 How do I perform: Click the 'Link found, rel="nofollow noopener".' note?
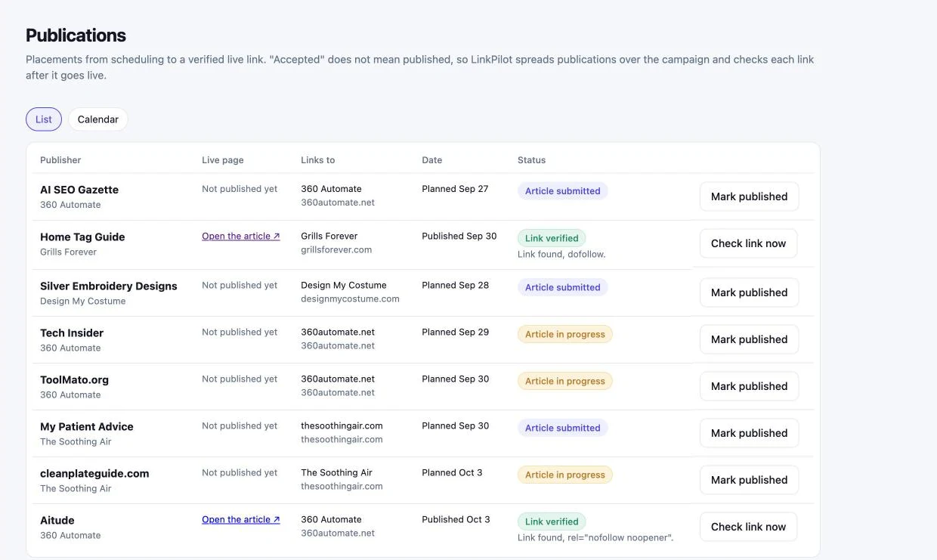(x=595, y=537)
